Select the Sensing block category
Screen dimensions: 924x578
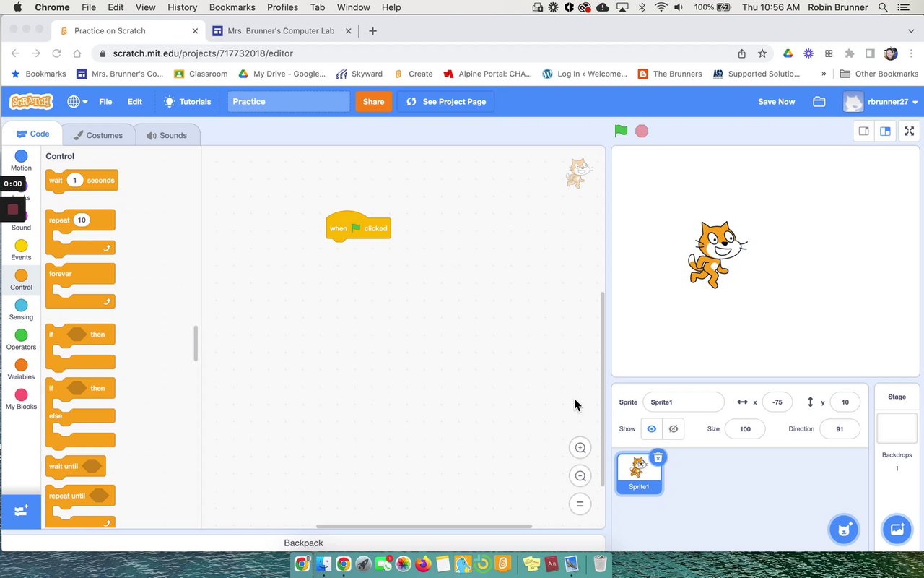click(x=21, y=310)
